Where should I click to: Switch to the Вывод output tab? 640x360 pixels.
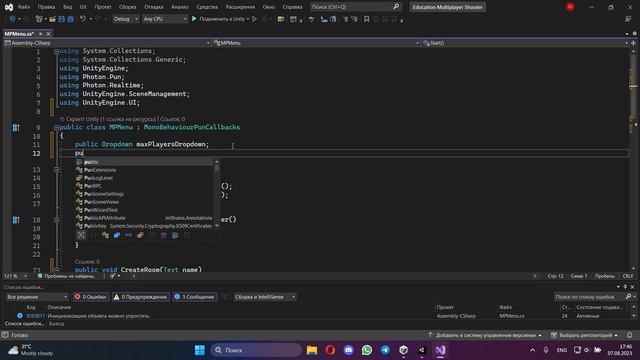tap(56, 324)
